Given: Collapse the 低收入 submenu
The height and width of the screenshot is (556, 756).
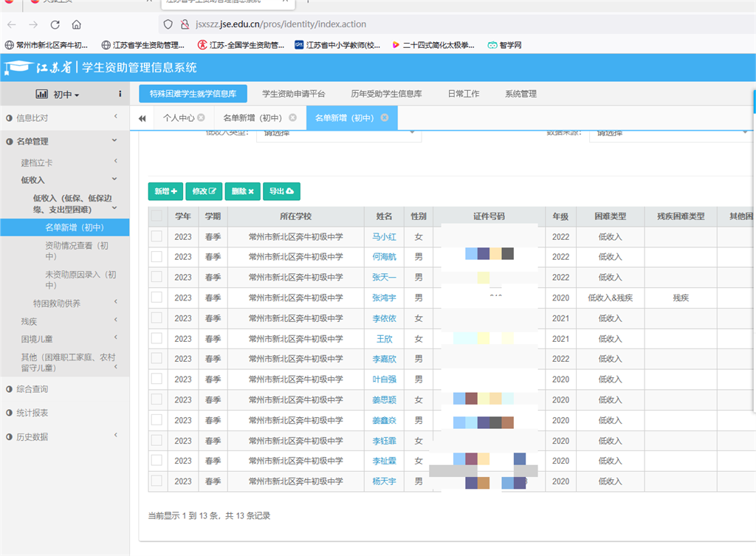Looking at the screenshot, I should click(65, 180).
